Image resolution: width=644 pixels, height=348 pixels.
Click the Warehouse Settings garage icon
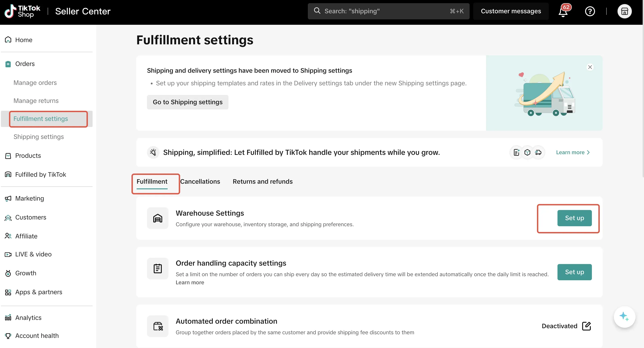158,218
